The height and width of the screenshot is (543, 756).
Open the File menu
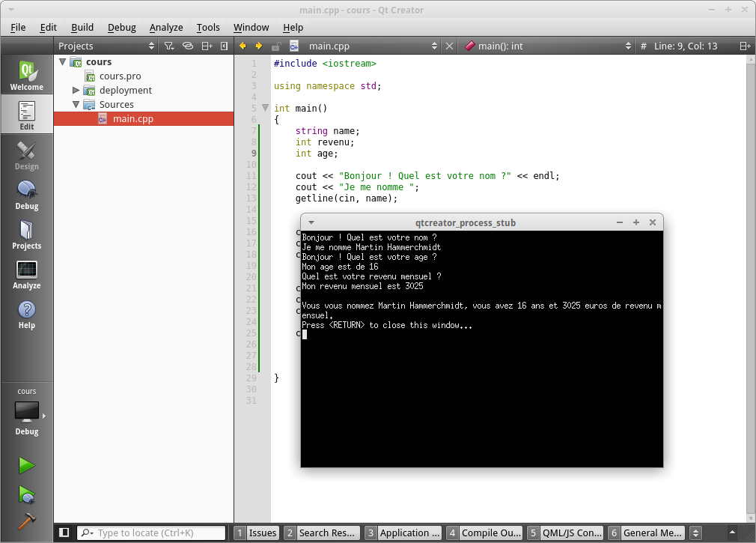click(x=18, y=28)
